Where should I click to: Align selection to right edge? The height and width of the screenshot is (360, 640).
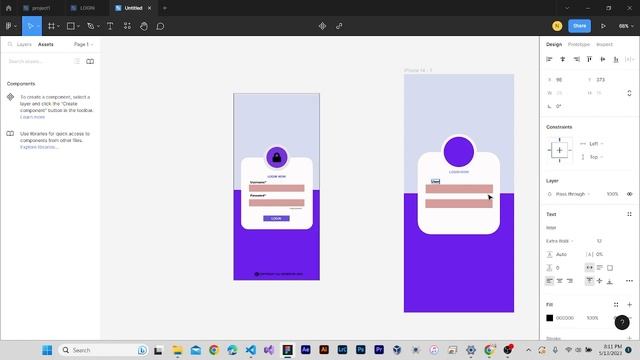[x=576, y=59]
